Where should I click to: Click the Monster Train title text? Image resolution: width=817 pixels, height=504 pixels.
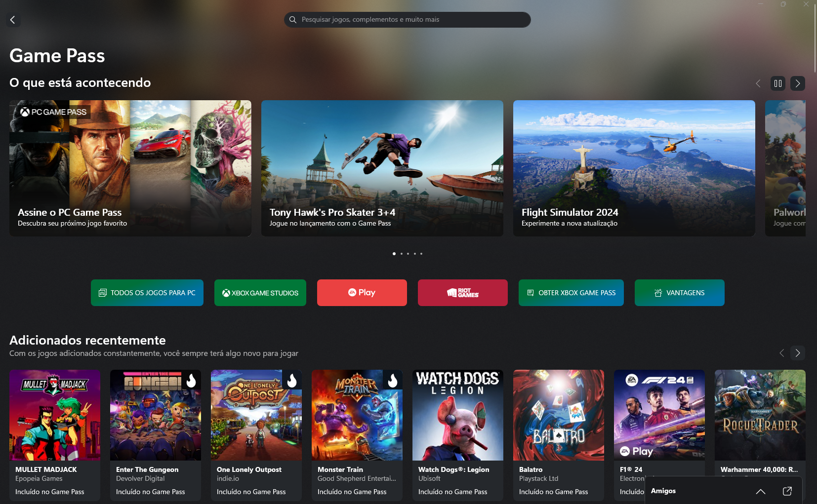340,469
